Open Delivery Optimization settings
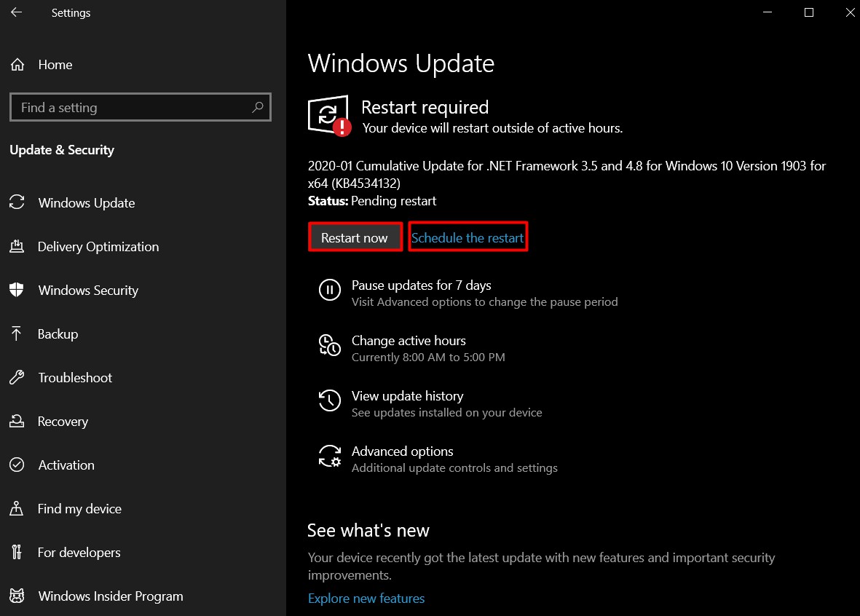Viewport: 860px width, 616px height. click(98, 247)
